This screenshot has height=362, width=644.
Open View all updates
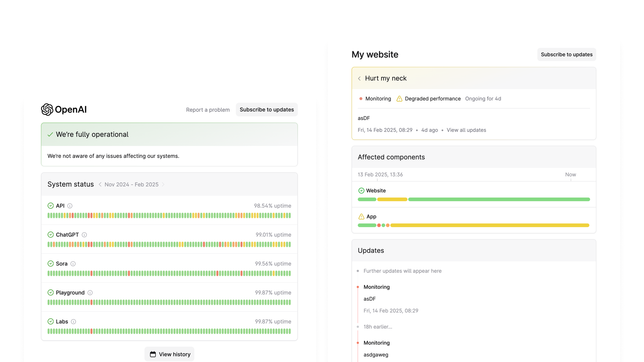[x=466, y=130]
